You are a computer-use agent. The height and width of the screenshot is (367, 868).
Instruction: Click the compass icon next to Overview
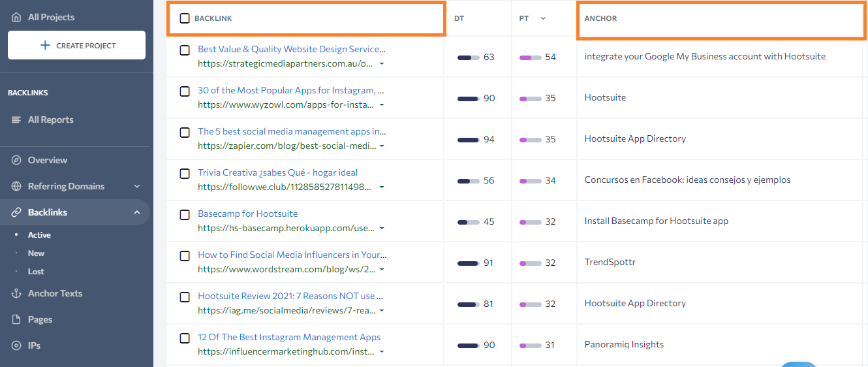(x=16, y=160)
